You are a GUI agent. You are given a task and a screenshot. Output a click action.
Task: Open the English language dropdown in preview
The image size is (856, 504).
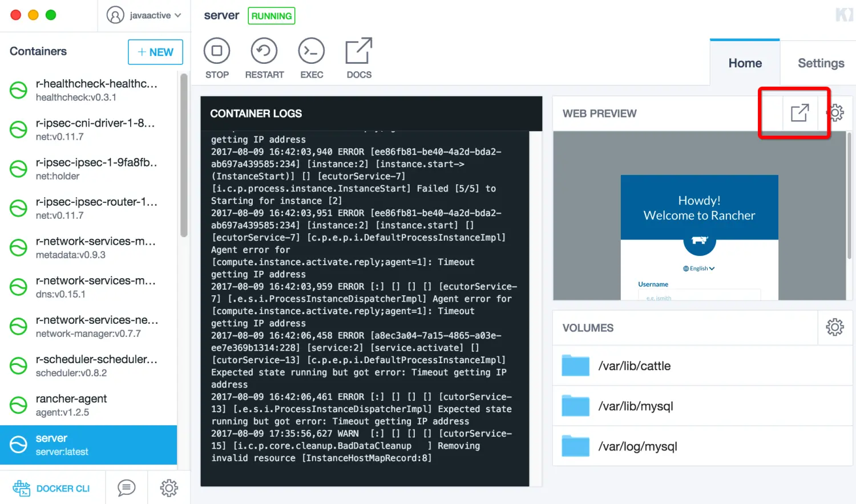click(699, 269)
